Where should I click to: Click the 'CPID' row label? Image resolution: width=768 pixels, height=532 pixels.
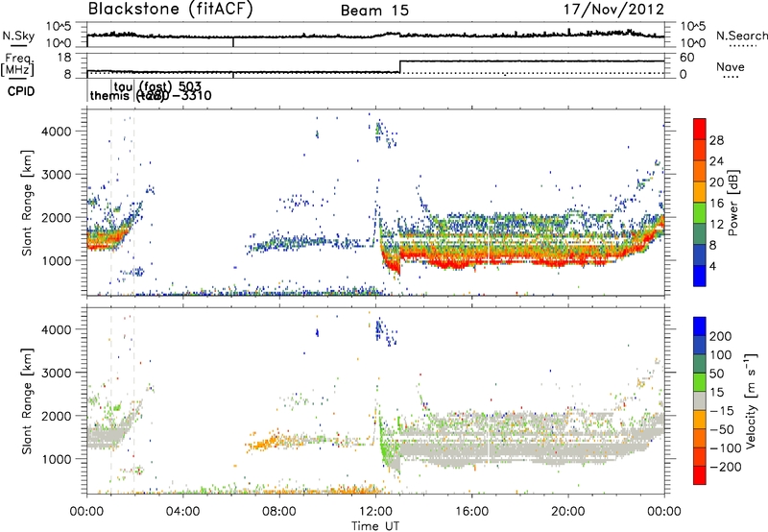tap(21, 91)
